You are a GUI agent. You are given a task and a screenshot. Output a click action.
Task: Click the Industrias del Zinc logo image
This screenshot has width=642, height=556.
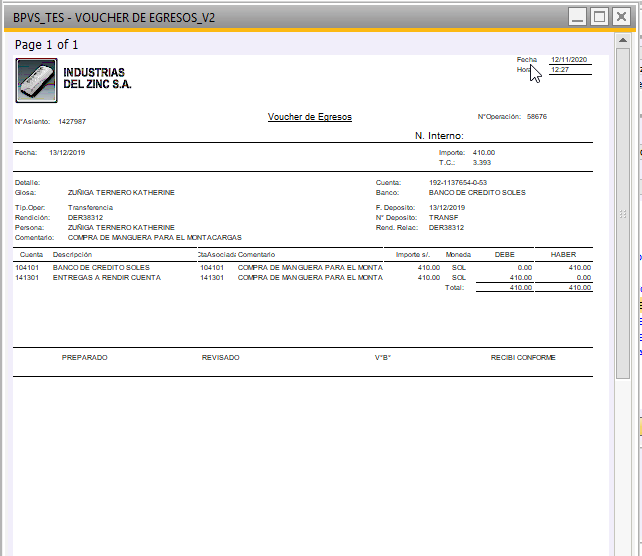click(36, 80)
